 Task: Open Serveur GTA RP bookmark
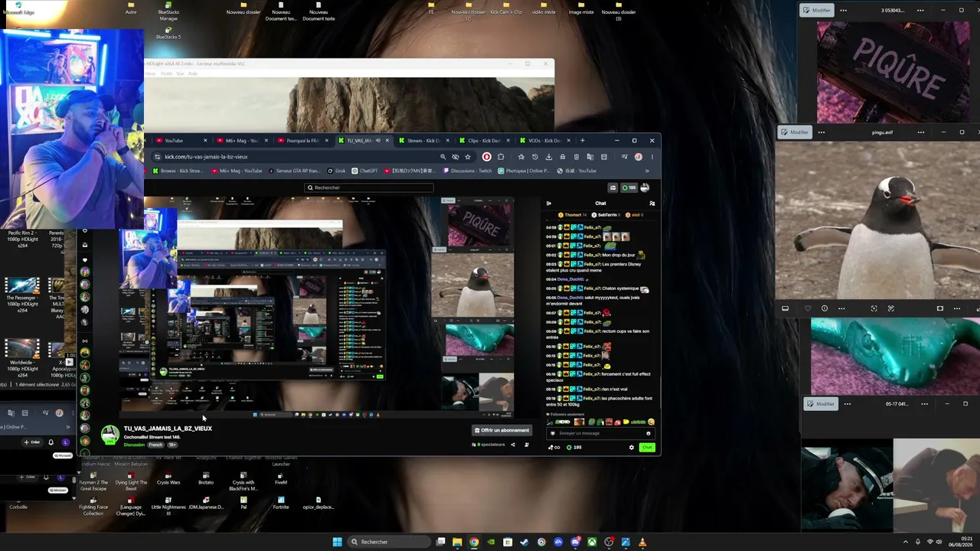[x=296, y=171]
